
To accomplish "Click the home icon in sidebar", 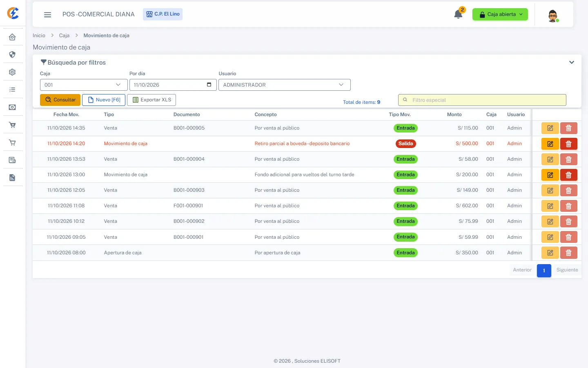I will pos(12,37).
